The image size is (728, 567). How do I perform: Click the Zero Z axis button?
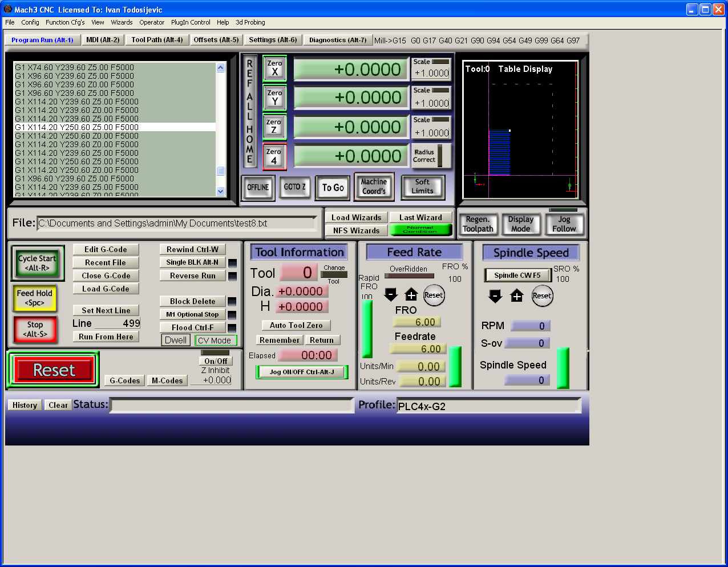point(274,127)
